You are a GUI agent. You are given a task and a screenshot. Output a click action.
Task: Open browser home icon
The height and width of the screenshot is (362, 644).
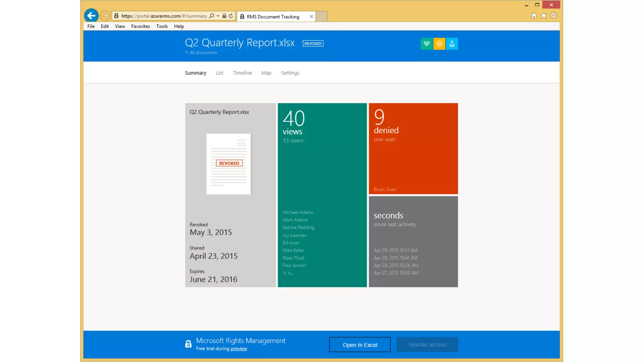[534, 15]
